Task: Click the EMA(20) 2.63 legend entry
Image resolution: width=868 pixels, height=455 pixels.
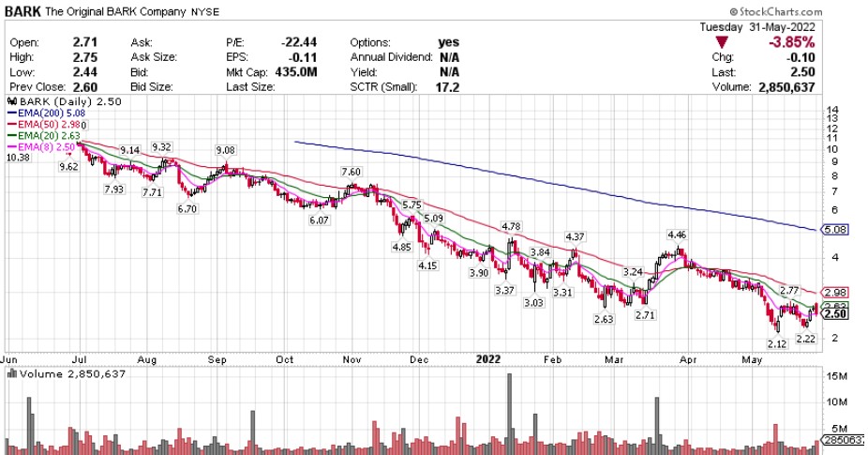Action: (x=44, y=136)
